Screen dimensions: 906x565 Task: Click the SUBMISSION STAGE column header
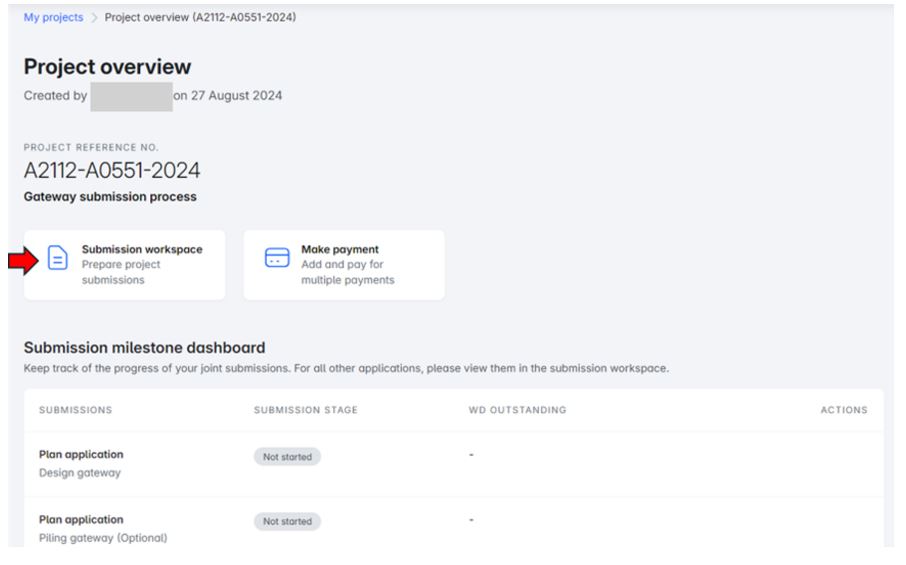[x=305, y=410]
